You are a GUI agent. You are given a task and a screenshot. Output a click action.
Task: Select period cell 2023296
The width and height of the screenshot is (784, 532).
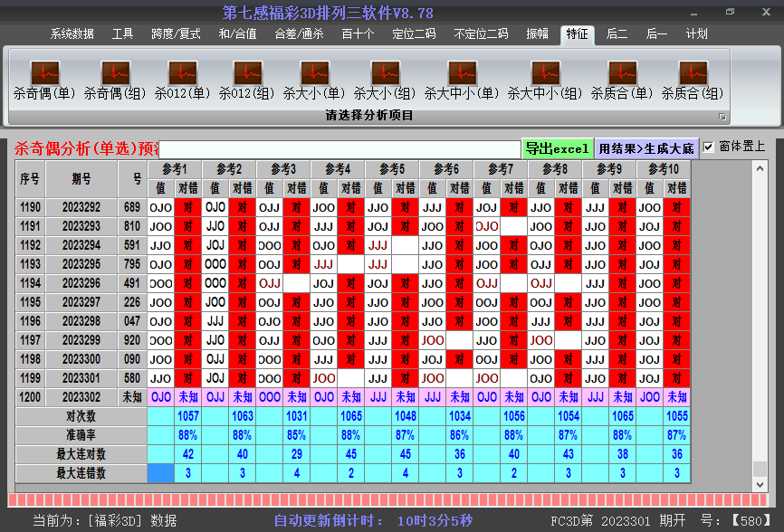tap(81, 283)
